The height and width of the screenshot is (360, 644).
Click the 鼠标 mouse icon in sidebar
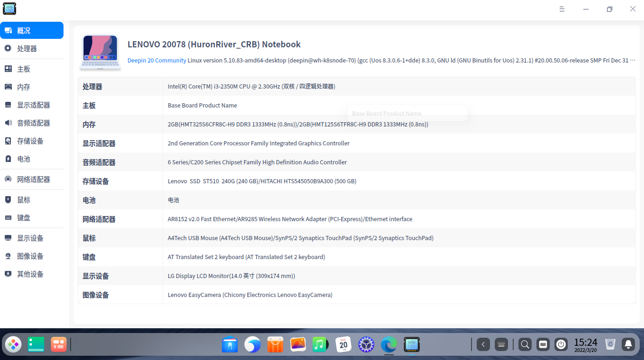pos(8,200)
